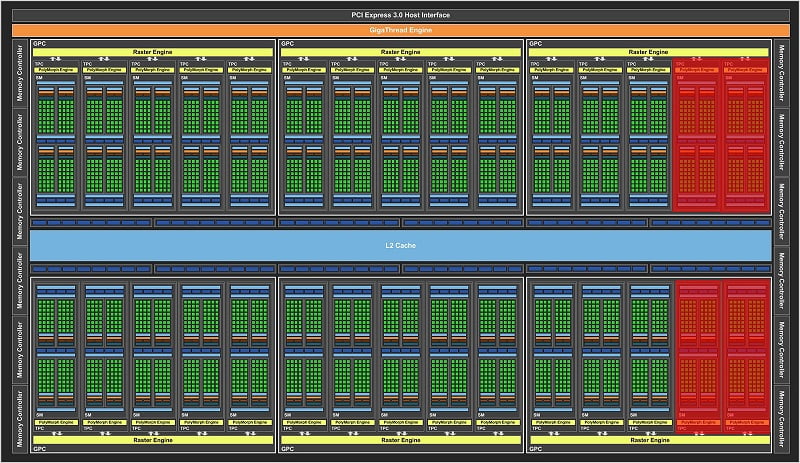
Task: Select the leftmost red TPC in bottom-right GPC
Action: pyautogui.click(x=697, y=355)
